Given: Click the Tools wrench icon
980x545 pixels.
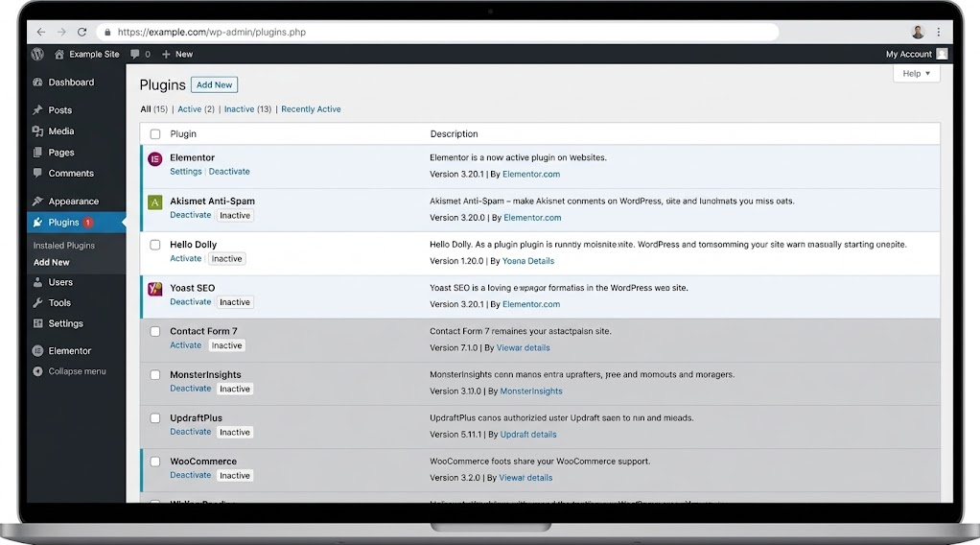Looking at the screenshot, I should pyautogui.click(x=37, y=303).
